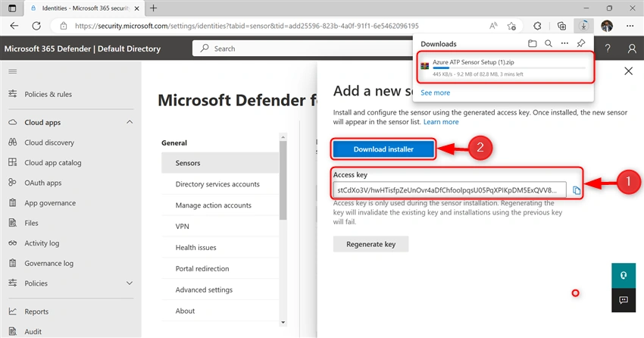
Task: Click the Access key text field
Action: click(x=449, y=190)
